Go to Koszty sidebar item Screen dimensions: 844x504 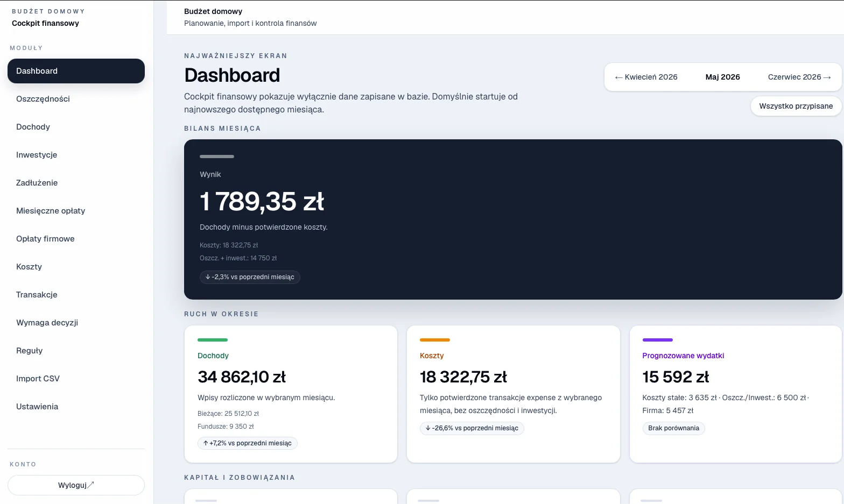pos(76,267)
